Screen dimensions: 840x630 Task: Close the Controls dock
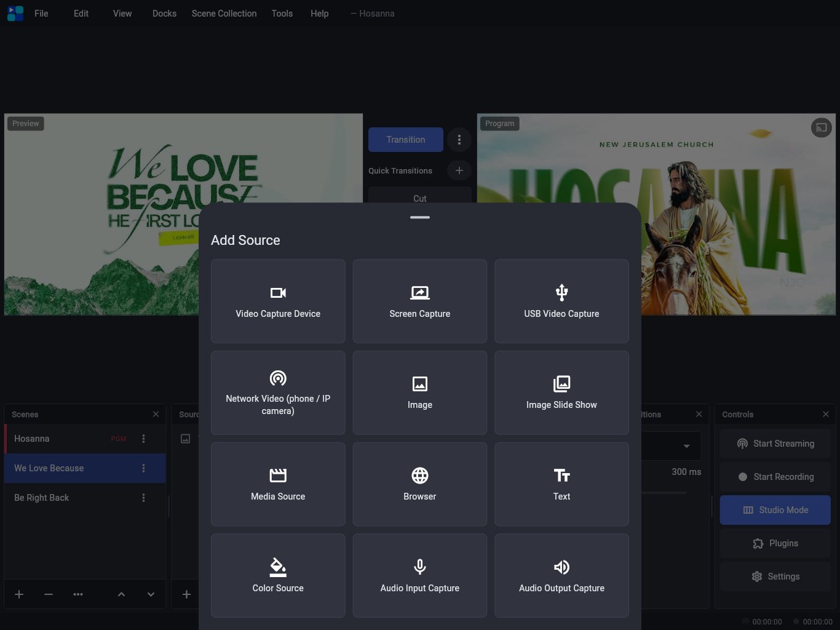coord(826,414)
